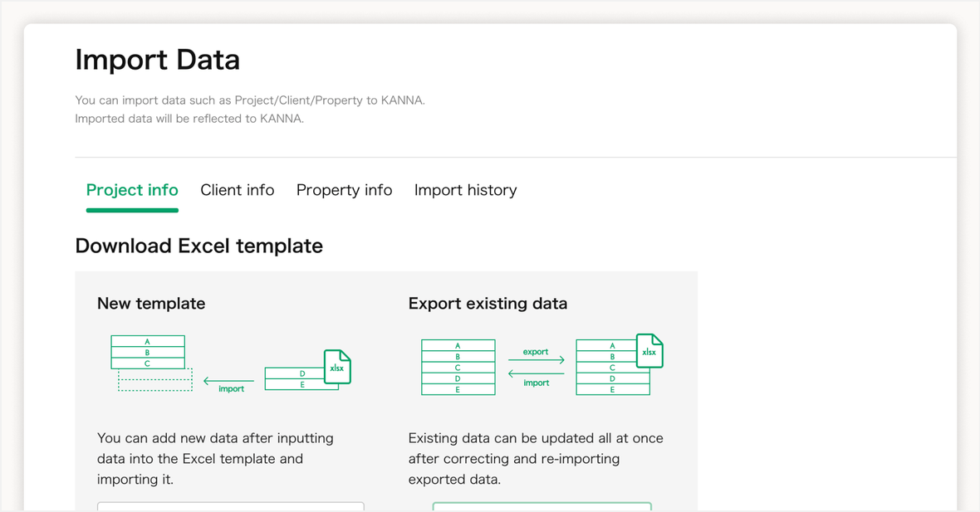Click the green outlined button under Export existing data

tap(541, 508)
